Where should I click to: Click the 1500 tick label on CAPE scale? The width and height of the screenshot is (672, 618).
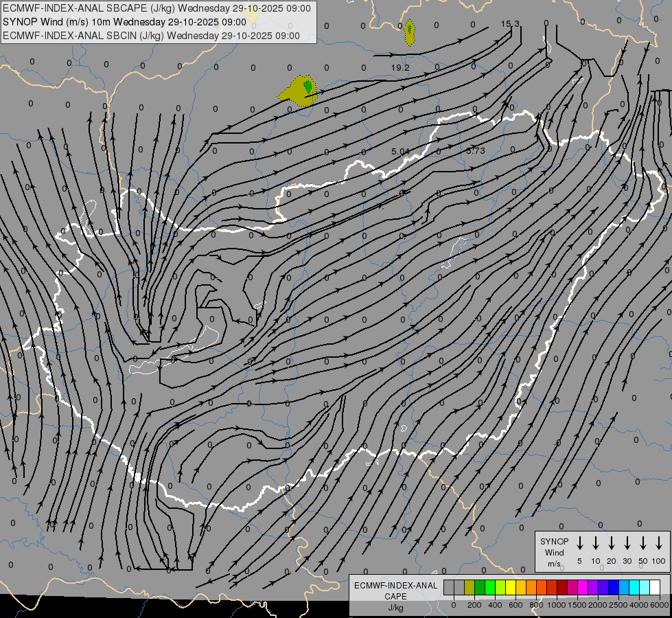click(577, 605)
